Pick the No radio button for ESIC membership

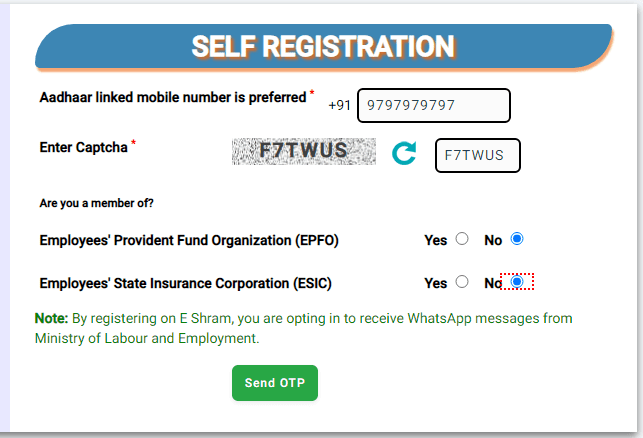(x=517, y=282)
